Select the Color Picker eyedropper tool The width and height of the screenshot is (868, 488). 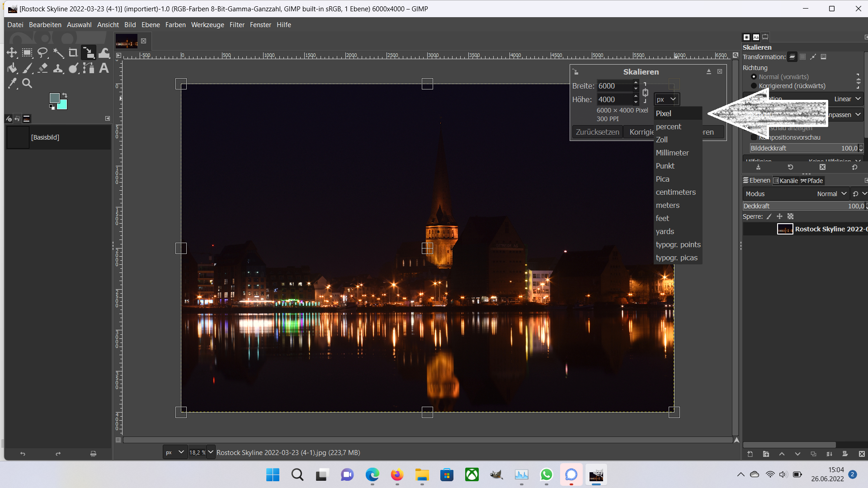point(12,83)
